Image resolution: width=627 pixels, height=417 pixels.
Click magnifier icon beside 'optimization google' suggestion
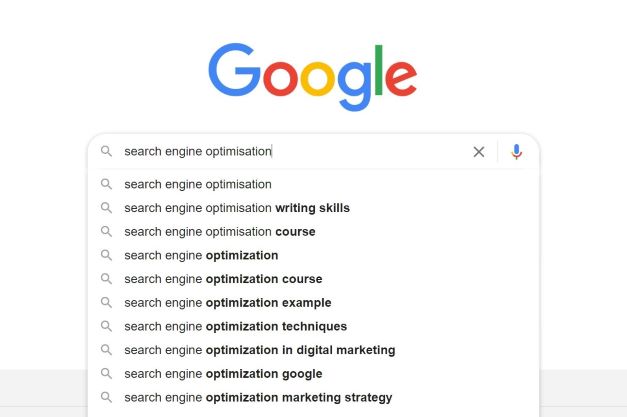point(106,373)
